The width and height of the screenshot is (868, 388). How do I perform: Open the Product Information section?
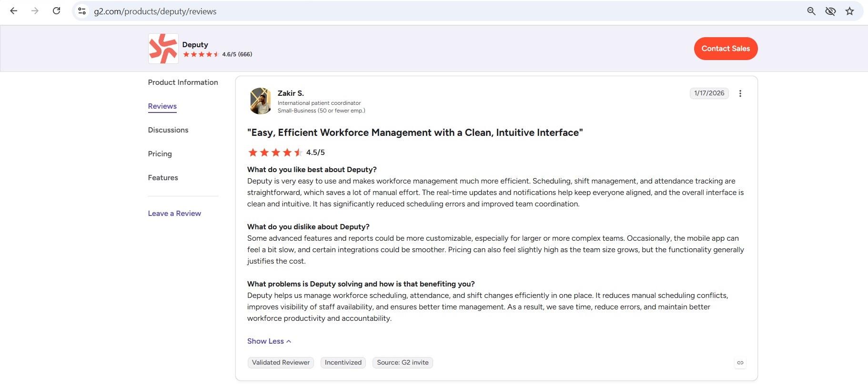click(183, 82)
